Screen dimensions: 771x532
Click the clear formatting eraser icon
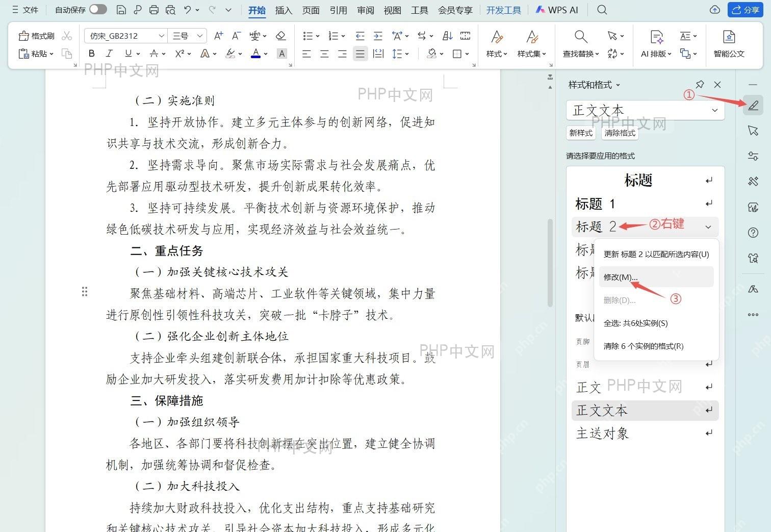280,36
